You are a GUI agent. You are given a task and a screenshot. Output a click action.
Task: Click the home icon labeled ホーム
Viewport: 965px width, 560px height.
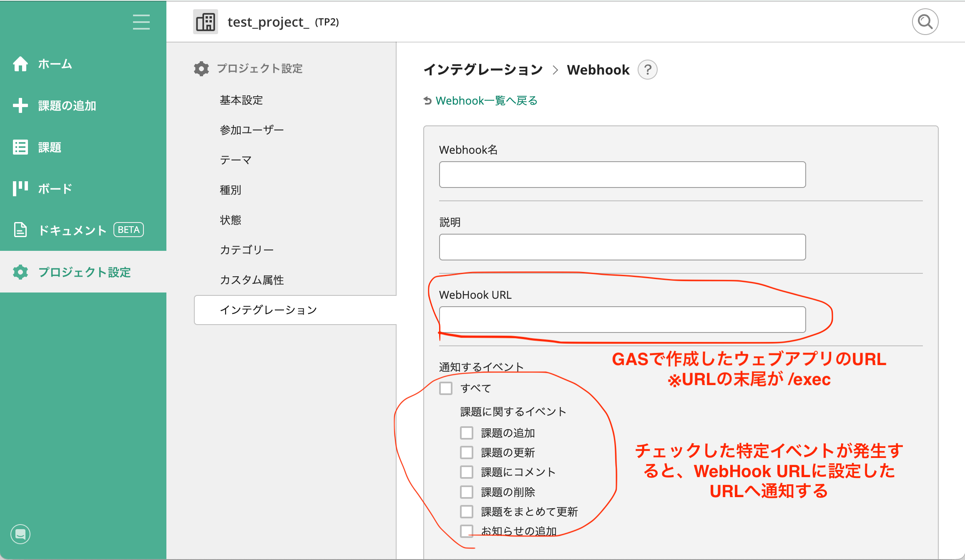tap(20, 64)
